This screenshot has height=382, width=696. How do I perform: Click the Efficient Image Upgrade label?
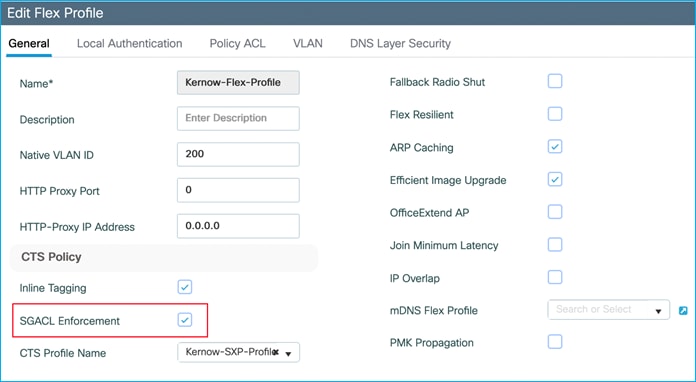pos(448,181)
